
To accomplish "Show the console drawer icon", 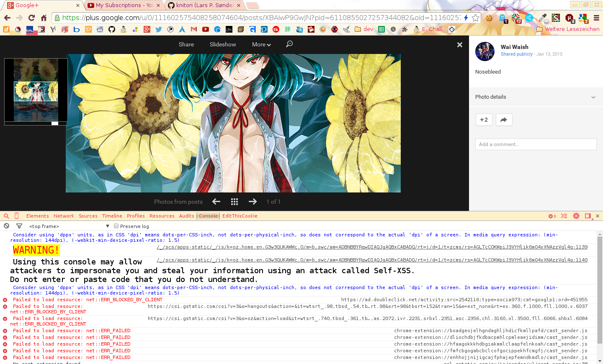I will 564,216.
